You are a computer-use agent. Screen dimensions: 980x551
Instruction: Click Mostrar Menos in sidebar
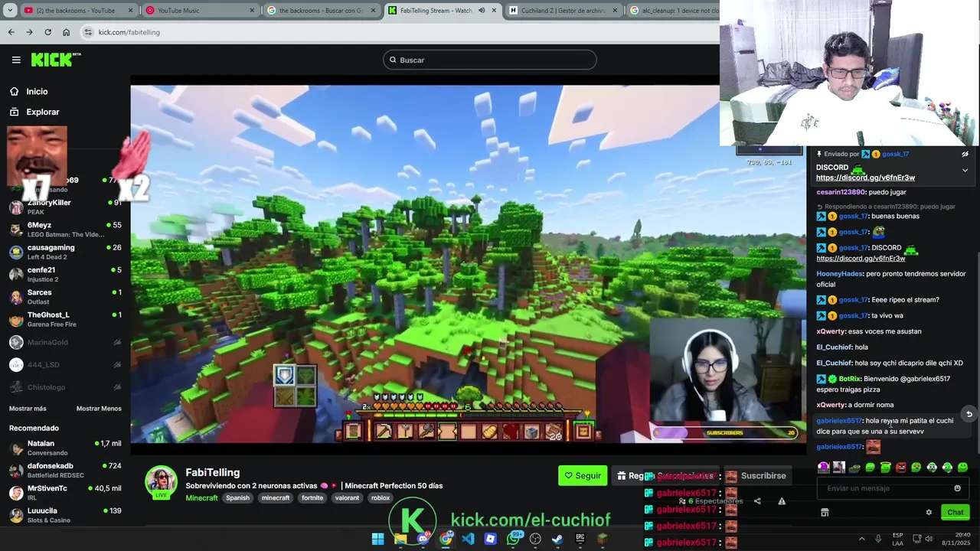tap(99, 409)
